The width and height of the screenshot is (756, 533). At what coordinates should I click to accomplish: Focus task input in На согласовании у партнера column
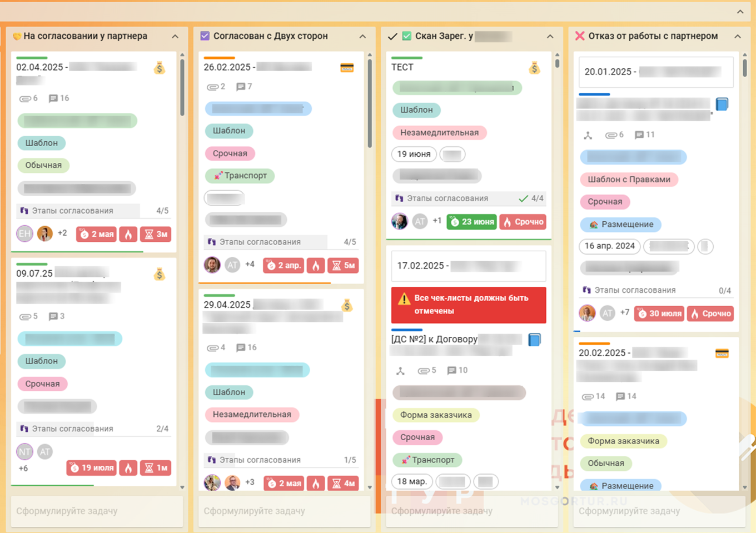[97, 511]
